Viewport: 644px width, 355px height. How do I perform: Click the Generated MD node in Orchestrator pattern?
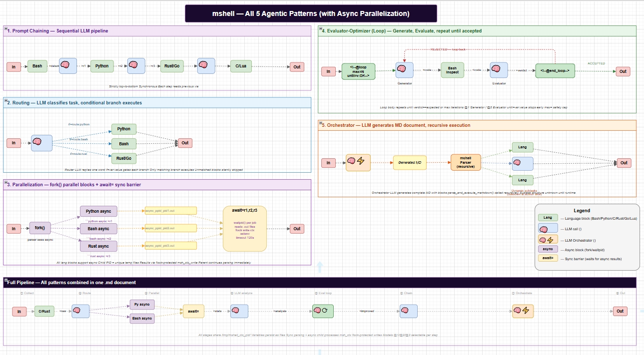pos(409,162)
